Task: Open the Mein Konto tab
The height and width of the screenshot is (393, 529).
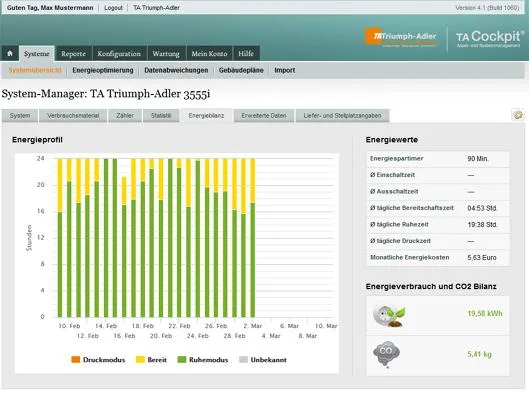Action: pos(209,53)
